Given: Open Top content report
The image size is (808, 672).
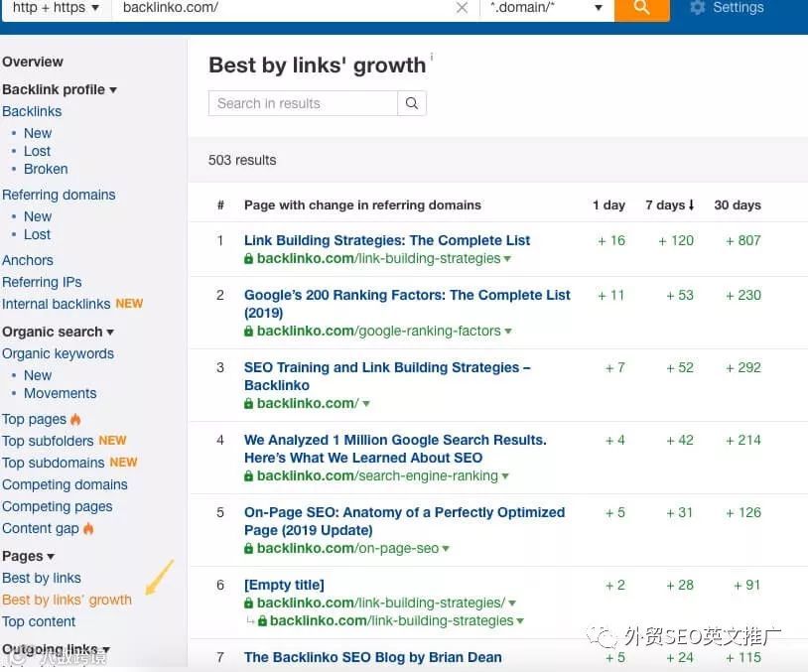Looking at the screenshot, I should (39, 621).
